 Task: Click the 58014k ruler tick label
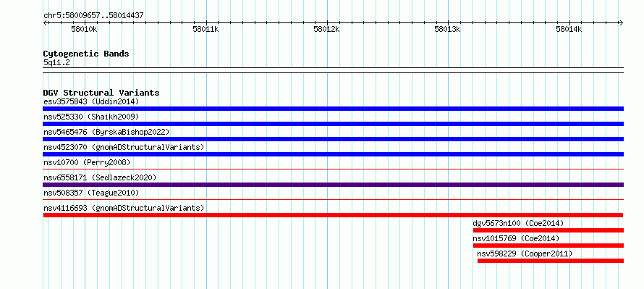[x=569, y=30]
